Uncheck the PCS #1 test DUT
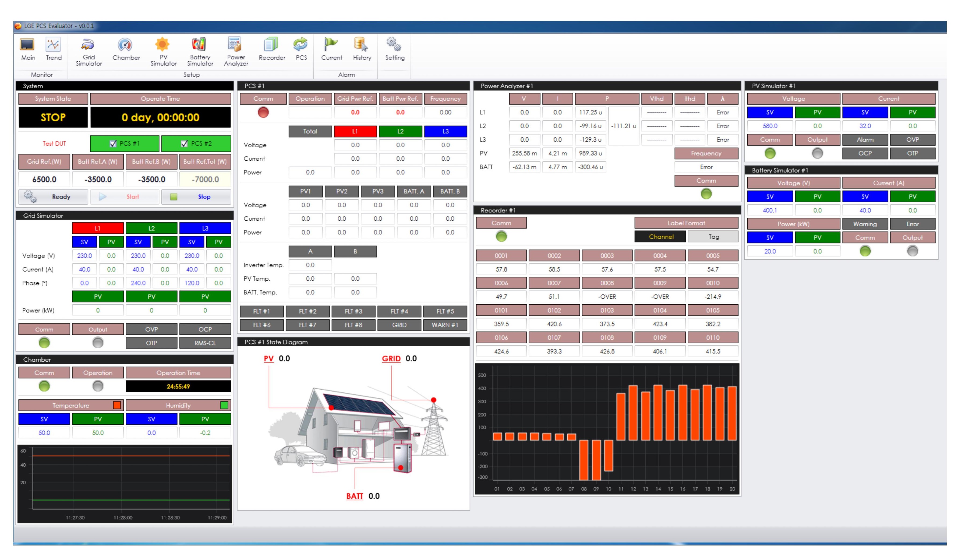The image size is (958, 560). pos(113,143)
